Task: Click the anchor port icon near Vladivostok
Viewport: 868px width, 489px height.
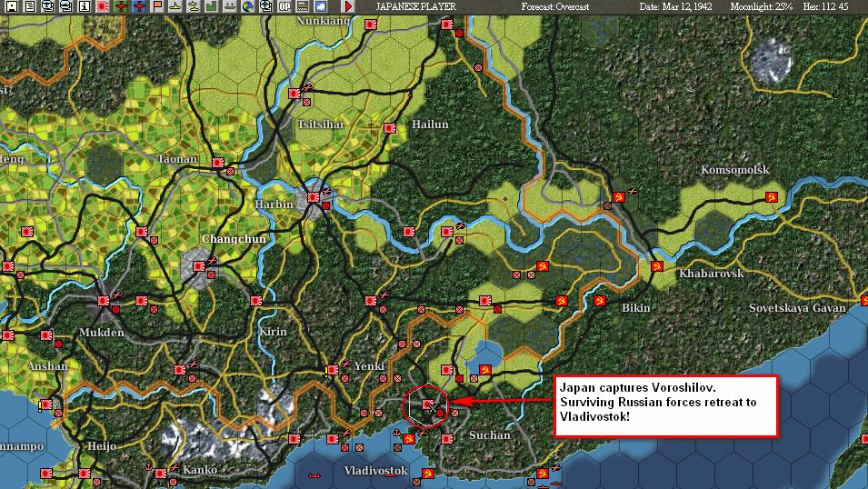Action: pos(396,432)
